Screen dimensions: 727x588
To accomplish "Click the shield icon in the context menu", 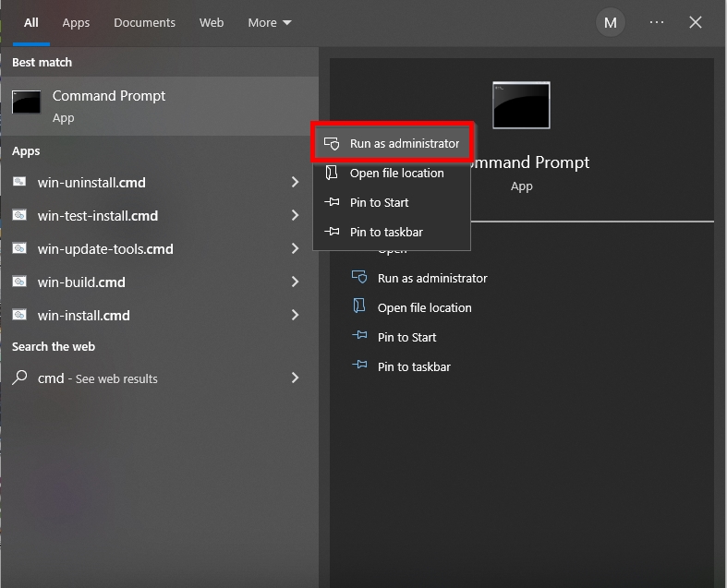I will click(333, 144).
